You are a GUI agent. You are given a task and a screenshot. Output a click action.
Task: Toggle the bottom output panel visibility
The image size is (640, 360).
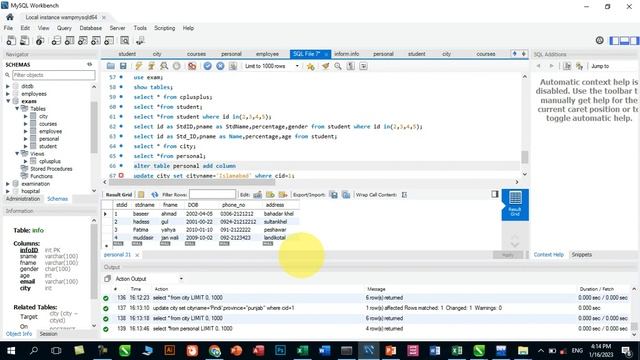[624, 40]
